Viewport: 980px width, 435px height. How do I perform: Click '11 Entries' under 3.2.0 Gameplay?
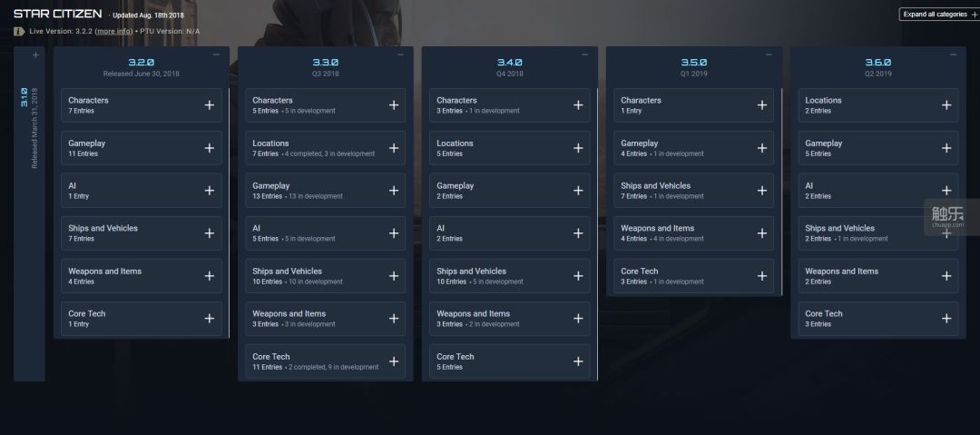click(x=83, y=154)
